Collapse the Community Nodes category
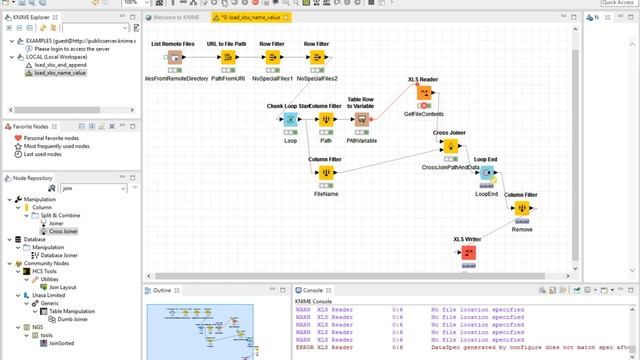This screenshot has height=360, width=640. coord(10,263)
